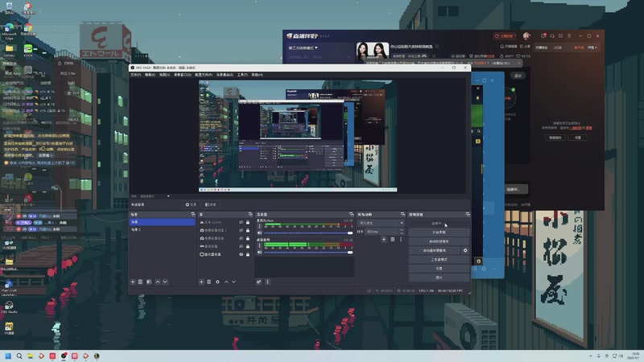
Task: Toggle the lock on the 视频采集设备 2 source
Action: point(248,230)
